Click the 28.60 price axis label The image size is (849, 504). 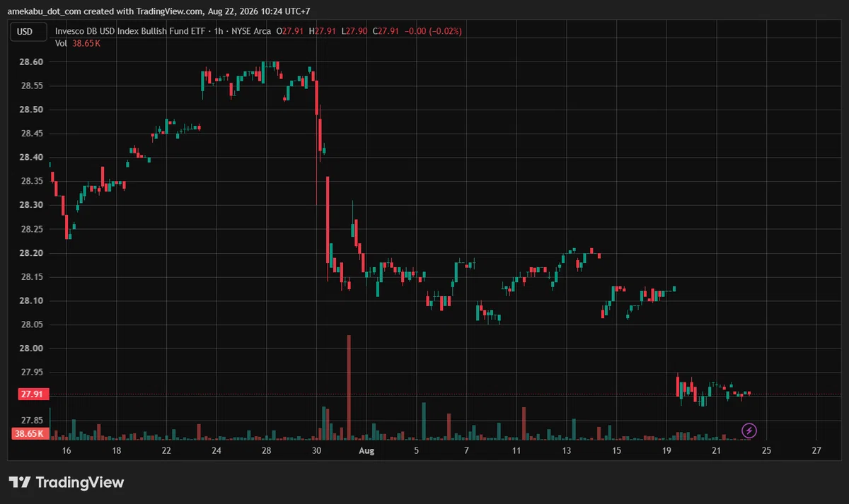click(x=30, y=62)
